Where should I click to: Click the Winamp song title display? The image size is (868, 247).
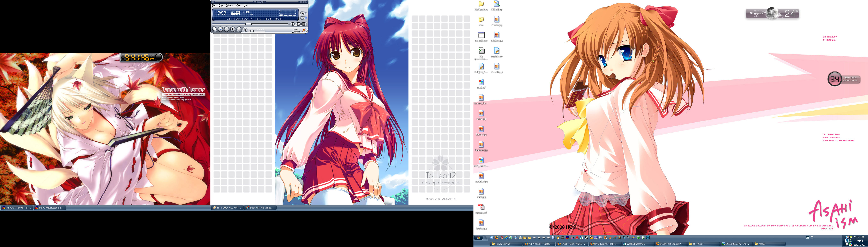[x=255, y=19]
